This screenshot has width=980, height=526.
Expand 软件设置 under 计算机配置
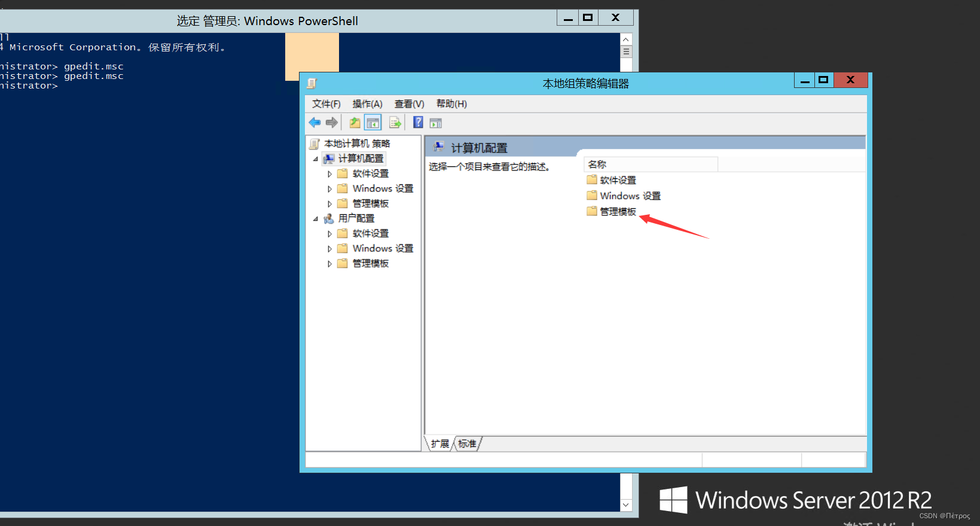click(329, 174)
